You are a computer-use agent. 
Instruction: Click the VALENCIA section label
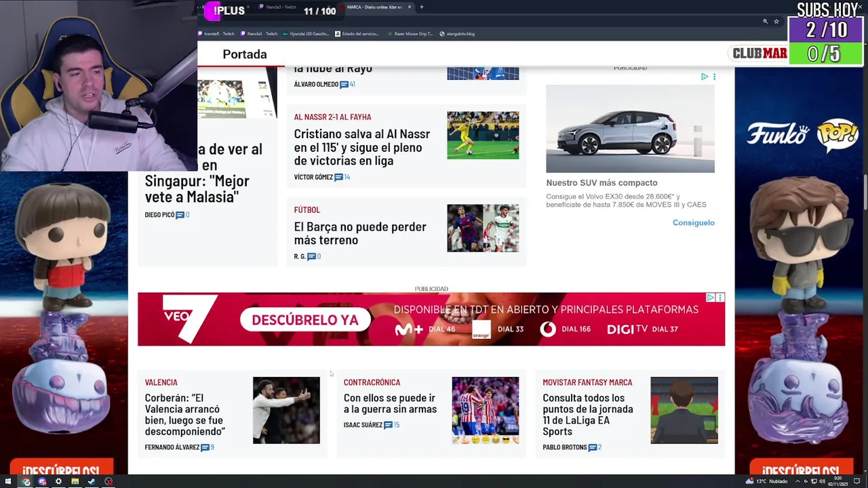click(161, 382)
